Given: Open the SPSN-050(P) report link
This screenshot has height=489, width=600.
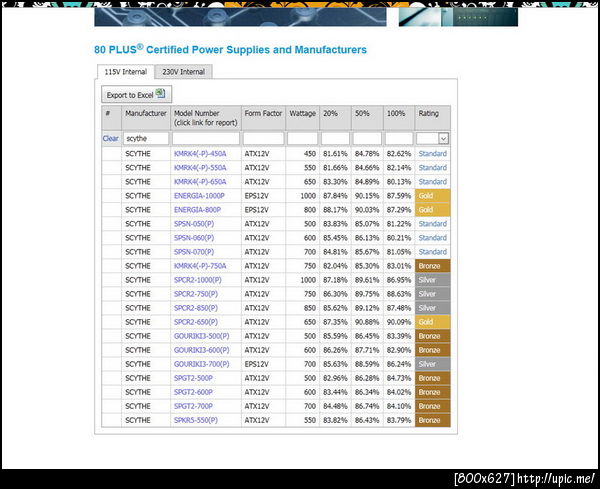Looking at the screenshot, I should point(194,224).
